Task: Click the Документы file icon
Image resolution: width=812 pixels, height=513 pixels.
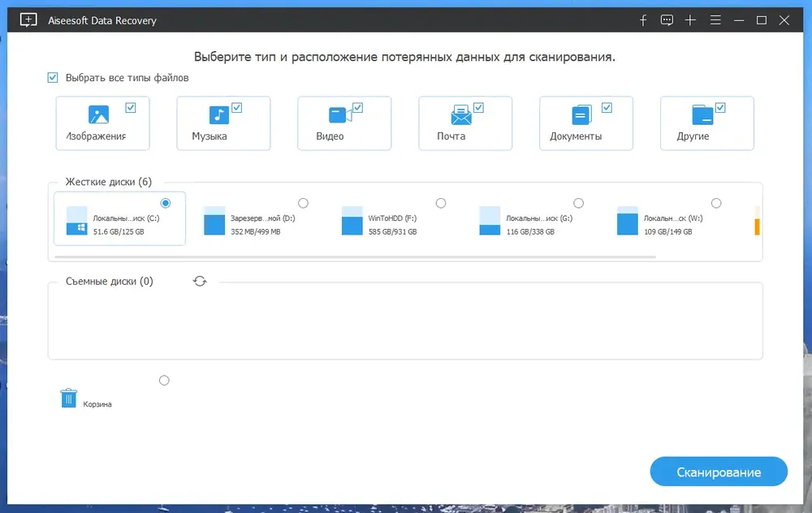Action: [x=581, y=115]
